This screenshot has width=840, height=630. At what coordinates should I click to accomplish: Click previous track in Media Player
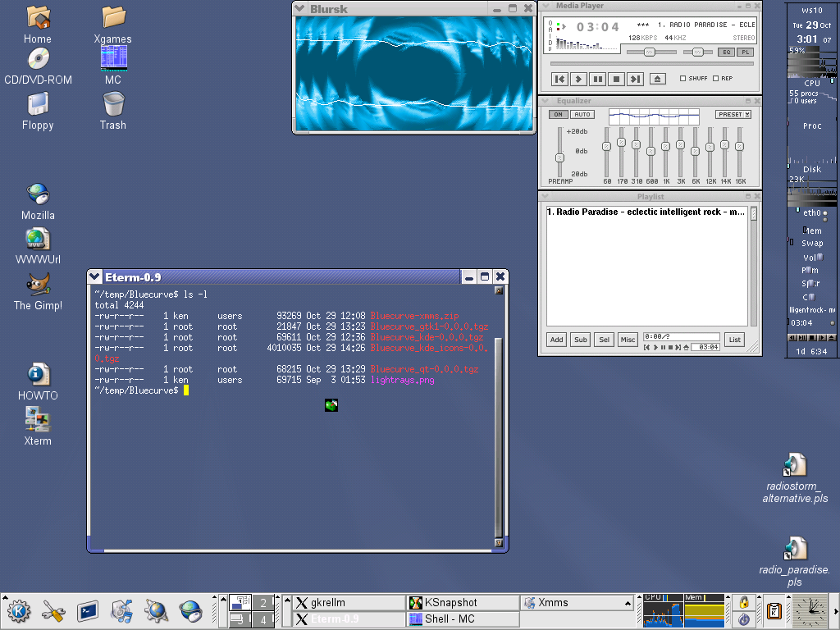pos(559,80)
